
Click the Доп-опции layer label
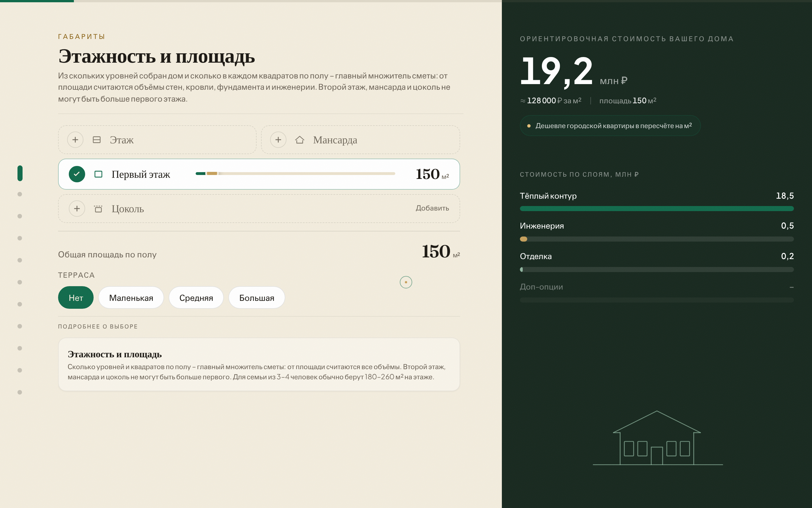point(541,287)
